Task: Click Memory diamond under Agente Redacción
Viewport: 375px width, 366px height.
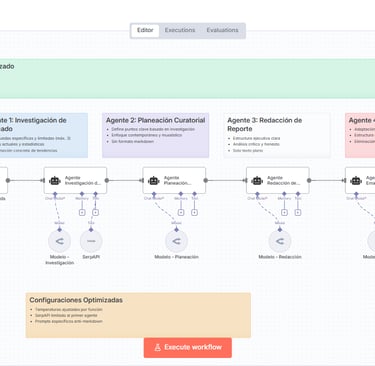Action: click(284, 194)
